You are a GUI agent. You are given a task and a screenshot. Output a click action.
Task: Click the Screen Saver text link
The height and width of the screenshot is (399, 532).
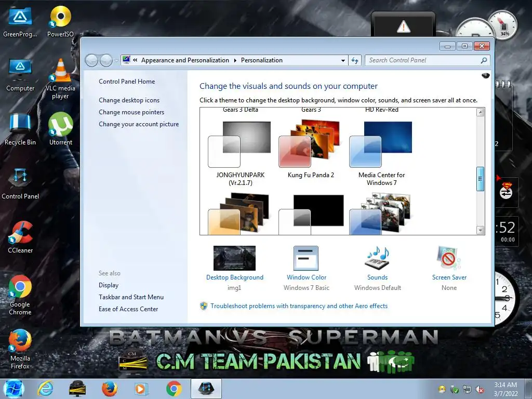[x=449, y=277]
